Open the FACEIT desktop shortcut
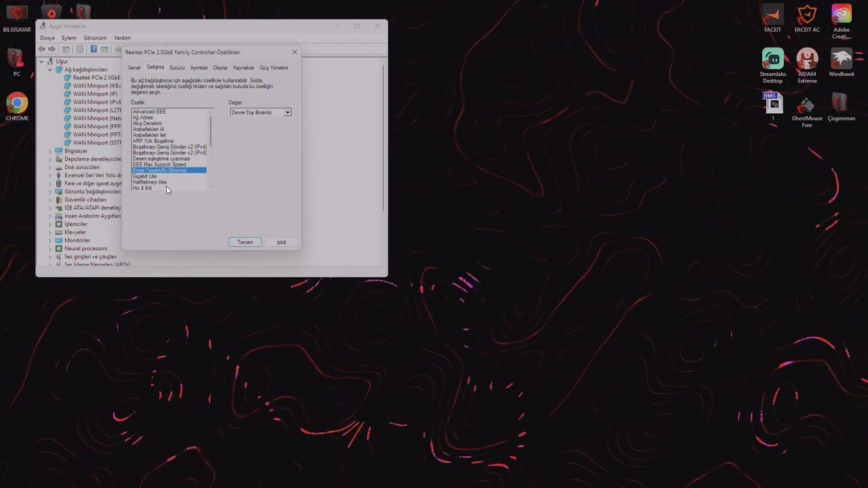This screenshot has height=488, width=868. [x=772, y=18]
